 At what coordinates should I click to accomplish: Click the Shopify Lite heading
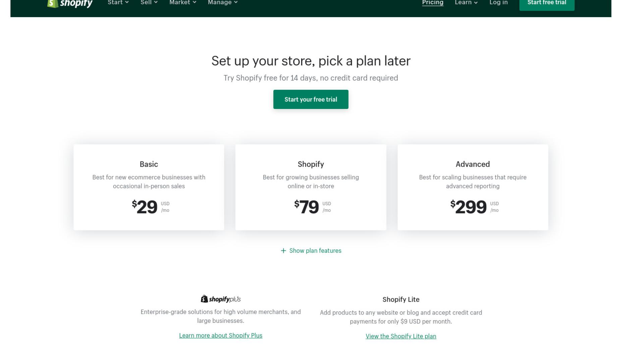click(401, 299)
